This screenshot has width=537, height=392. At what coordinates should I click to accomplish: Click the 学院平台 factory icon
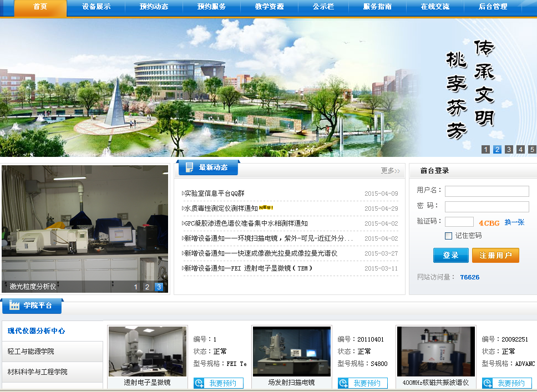(14, 306)
